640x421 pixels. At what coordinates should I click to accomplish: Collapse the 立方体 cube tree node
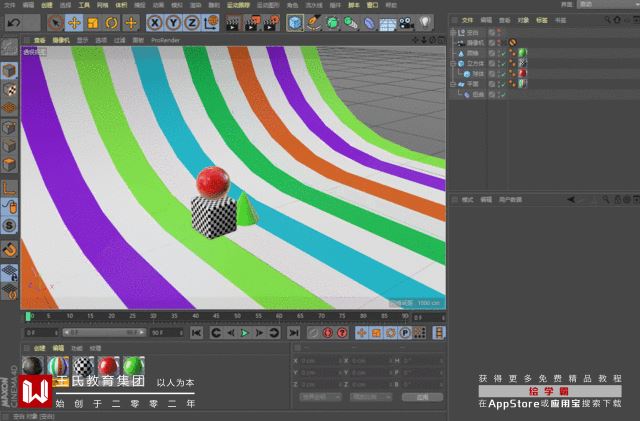[453, 64]
